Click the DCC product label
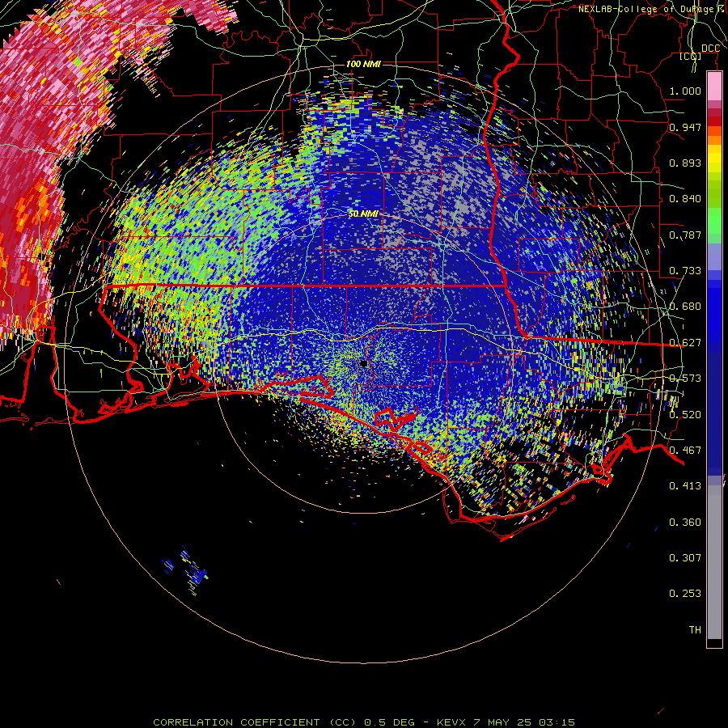The image size is (728, 728). point(710,49)
